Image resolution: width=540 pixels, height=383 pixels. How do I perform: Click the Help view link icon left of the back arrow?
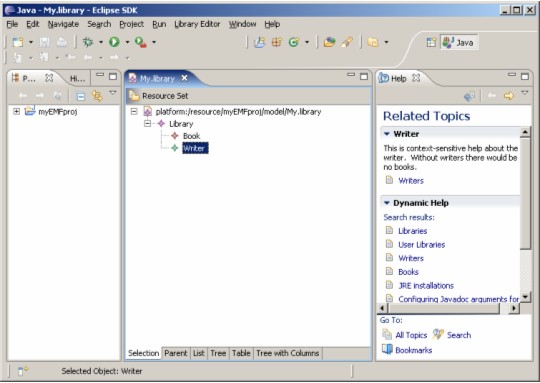click(469, 96)
